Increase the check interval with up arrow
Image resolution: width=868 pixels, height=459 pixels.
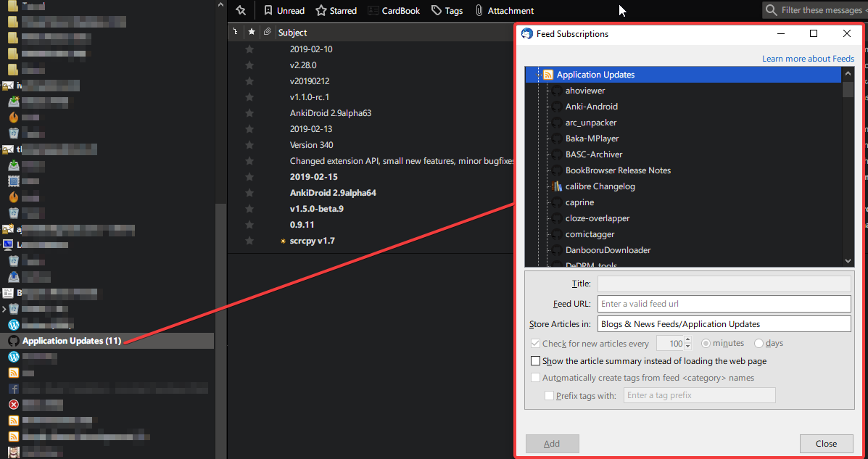[688, 339]
